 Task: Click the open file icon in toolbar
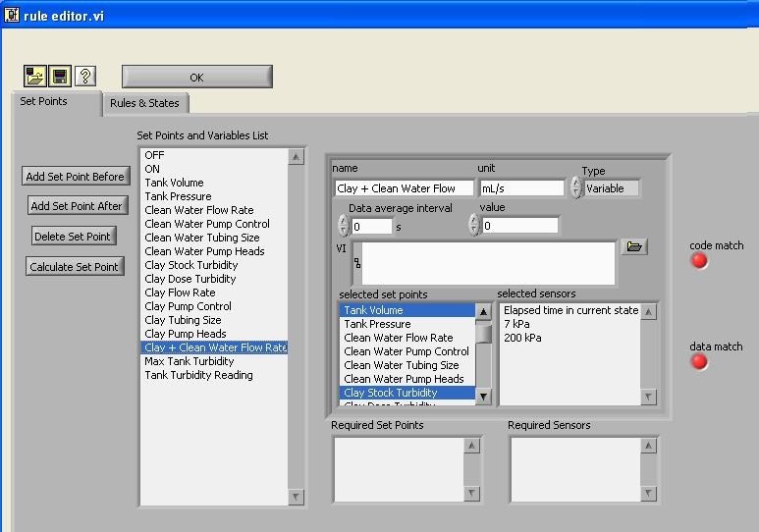point(34,76)
